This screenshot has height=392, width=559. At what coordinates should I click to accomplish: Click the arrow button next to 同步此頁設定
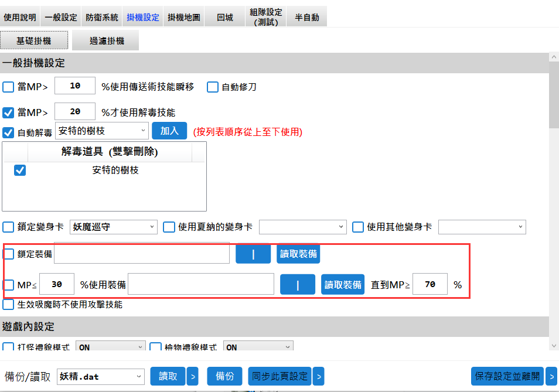(318, 376)
